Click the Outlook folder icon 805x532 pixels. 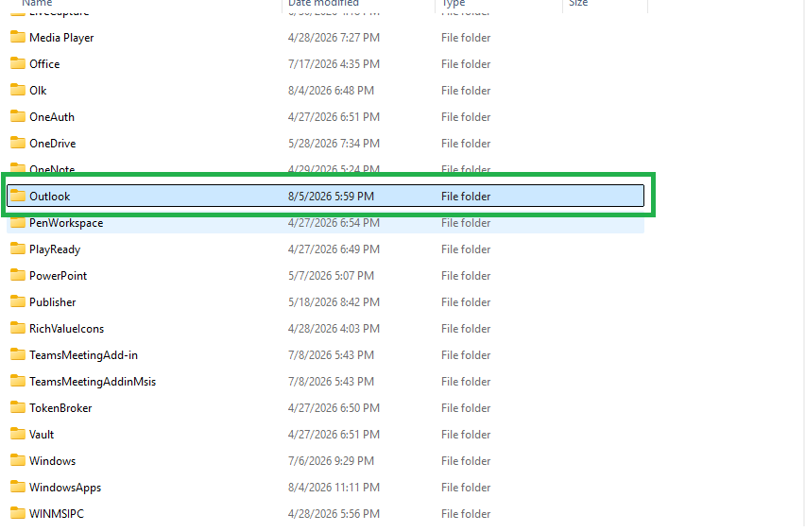pyautogui.click(x=17, y=196)
